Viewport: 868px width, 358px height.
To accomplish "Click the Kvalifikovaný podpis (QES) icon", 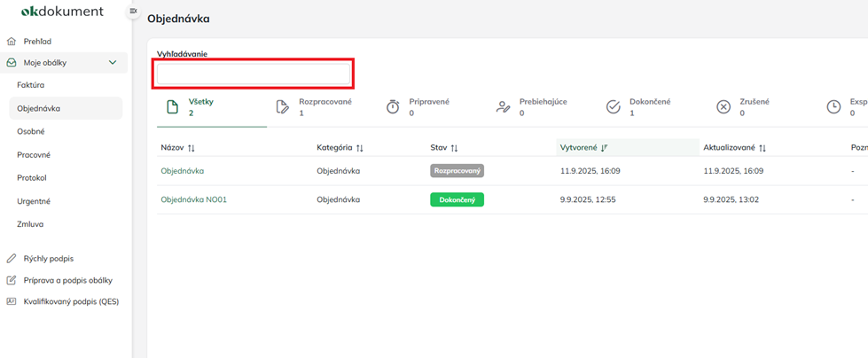I will [x=12, y=301].
